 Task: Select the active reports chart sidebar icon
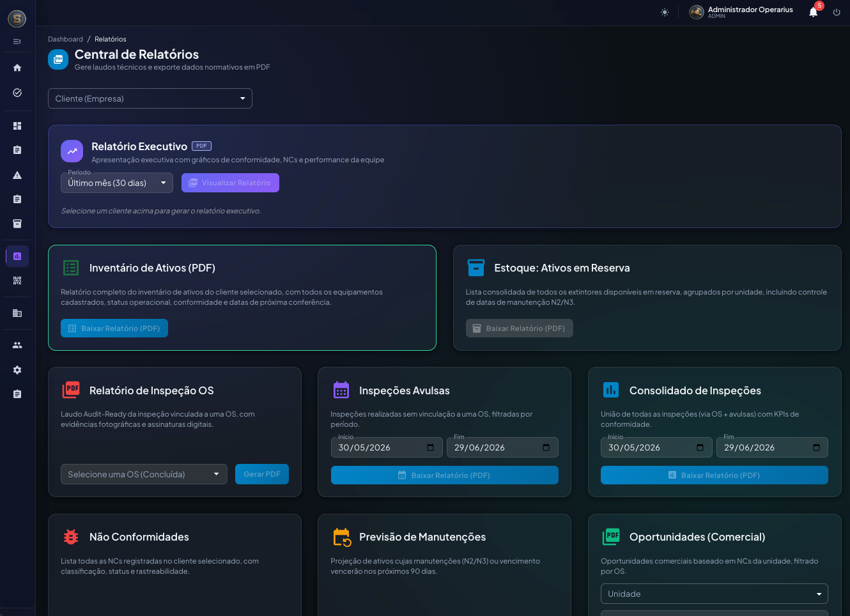coord(17,256)
